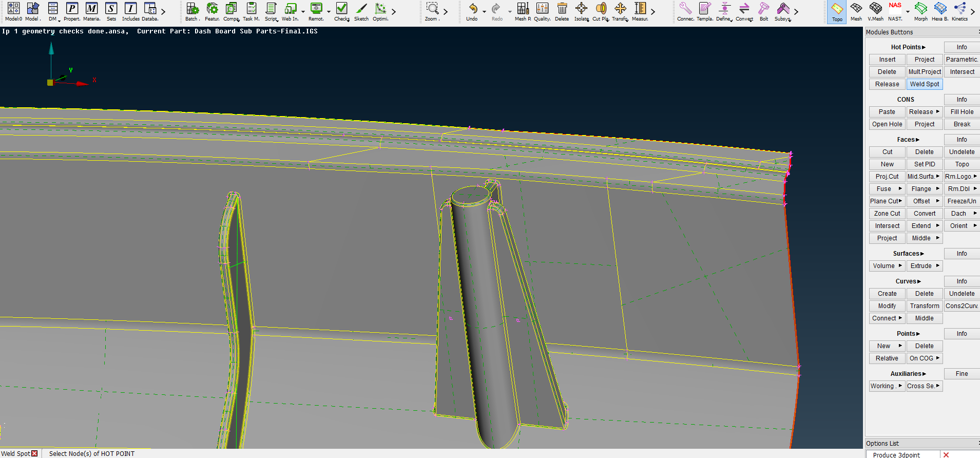Switch to the Topo module

837,12
